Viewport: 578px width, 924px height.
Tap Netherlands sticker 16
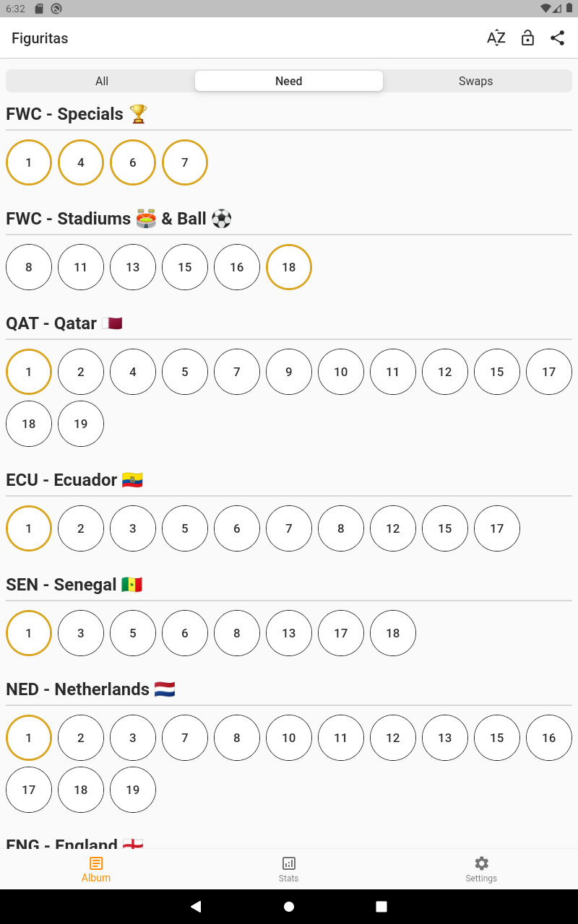click(549, 738)
